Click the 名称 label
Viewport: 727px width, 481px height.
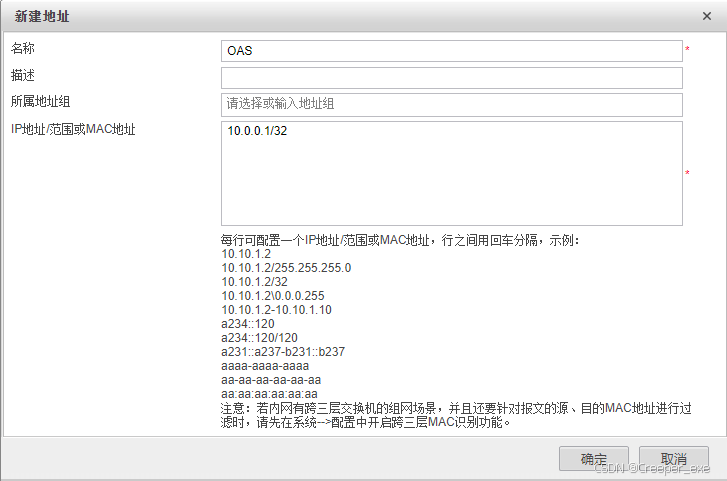click(23, 48)
